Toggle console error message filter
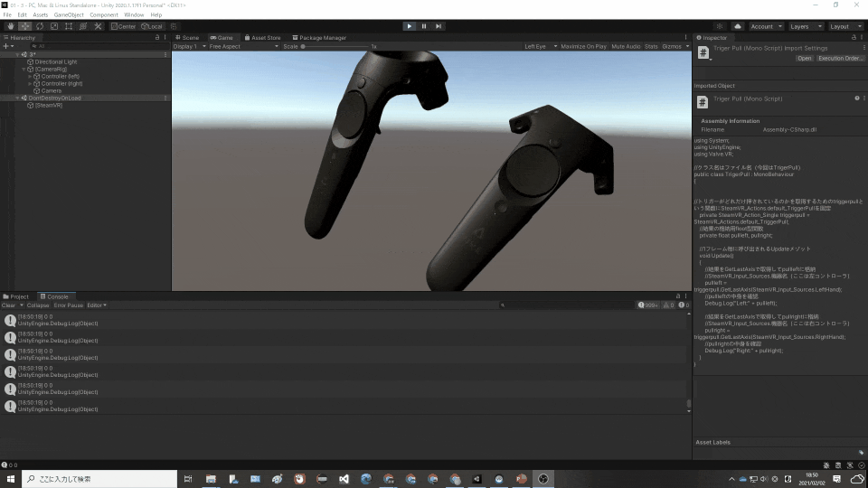 pyautogui.click(x=684, y=305)
